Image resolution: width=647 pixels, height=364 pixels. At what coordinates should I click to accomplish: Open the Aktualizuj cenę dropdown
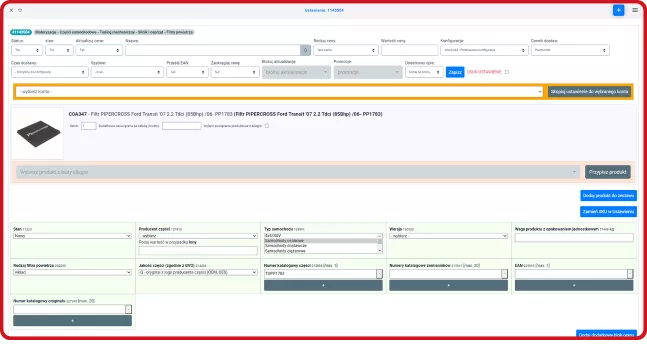coord(99,50)
